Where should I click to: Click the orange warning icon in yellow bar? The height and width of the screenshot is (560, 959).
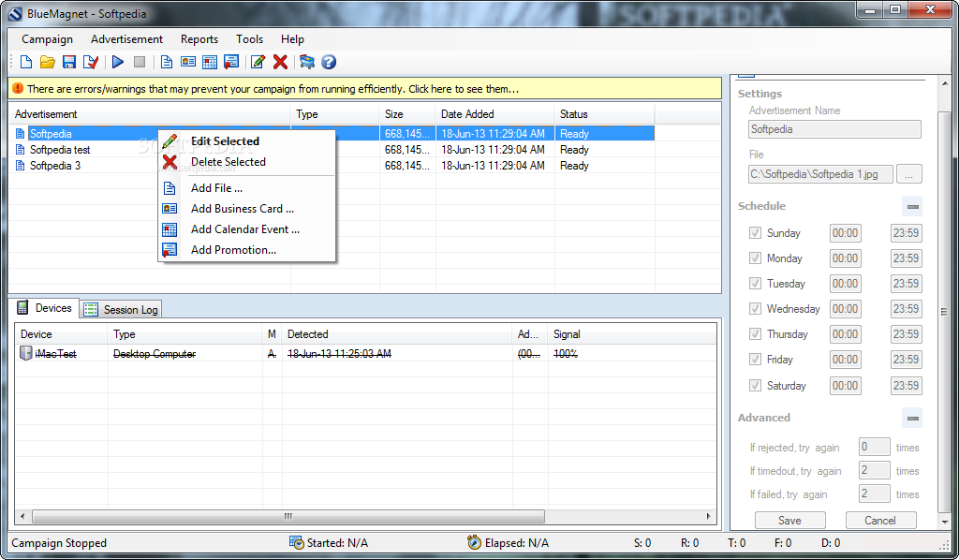[18, 89]
